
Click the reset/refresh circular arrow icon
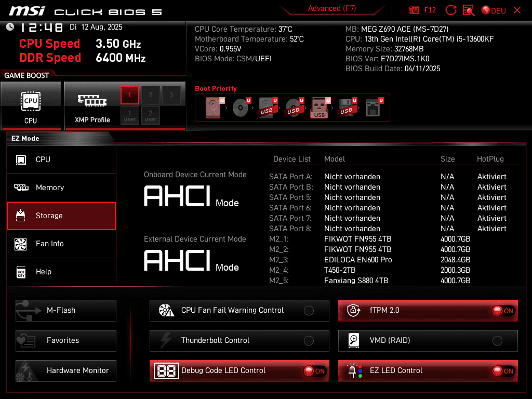coord(450,10)
